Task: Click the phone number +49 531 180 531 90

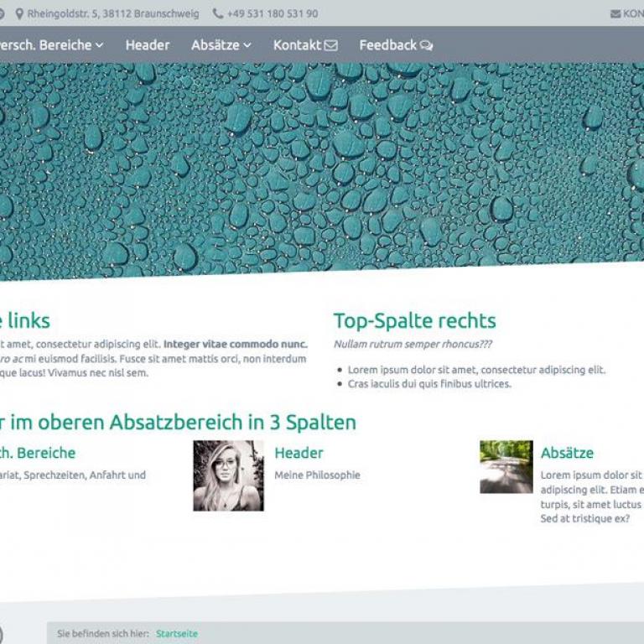Action: 273,14
